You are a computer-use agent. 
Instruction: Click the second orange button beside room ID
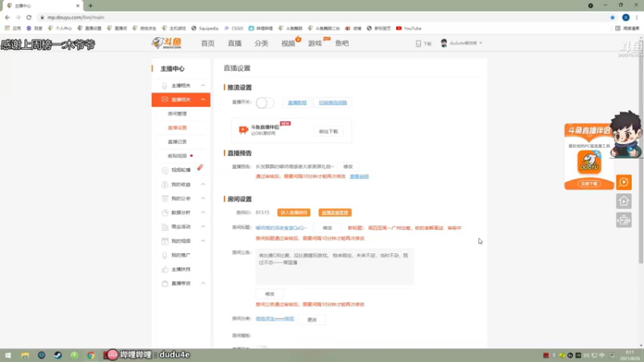click(335, 212)
